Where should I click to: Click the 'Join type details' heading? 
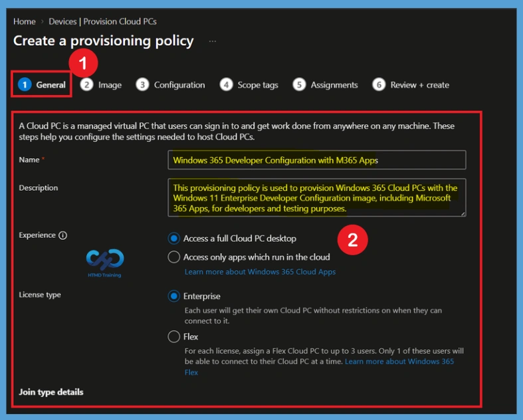(51, 392)
